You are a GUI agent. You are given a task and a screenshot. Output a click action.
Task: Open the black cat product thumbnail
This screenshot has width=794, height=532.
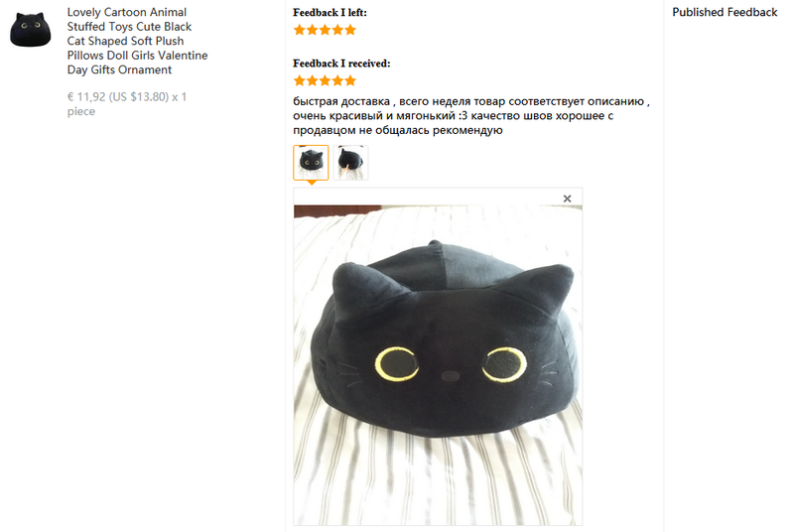tap(31, 30)
